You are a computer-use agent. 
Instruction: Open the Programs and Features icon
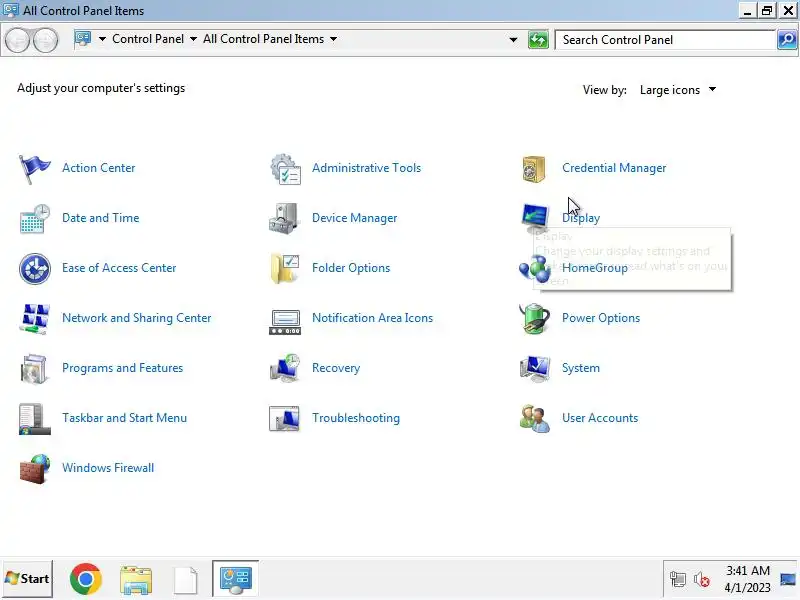click(34, 368)
